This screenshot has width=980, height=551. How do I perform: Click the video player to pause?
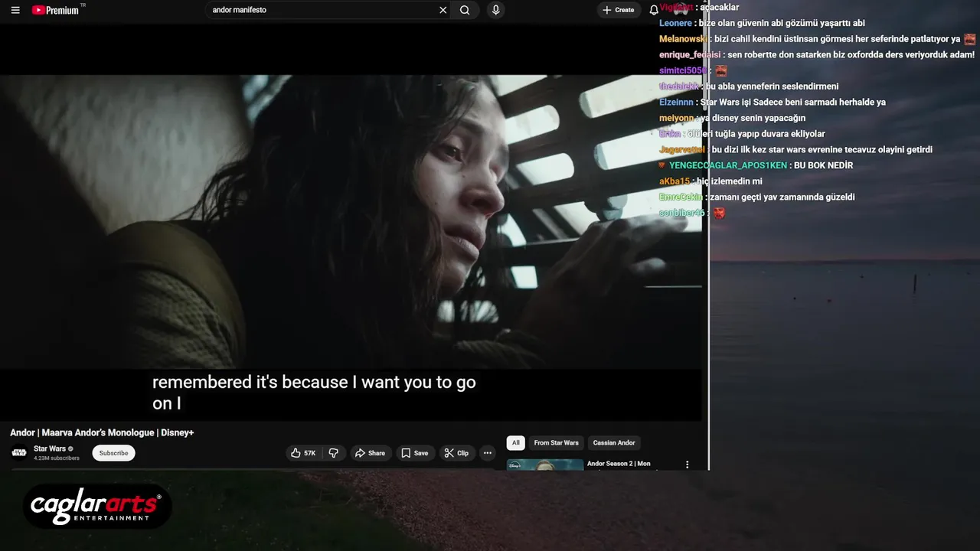351,222
